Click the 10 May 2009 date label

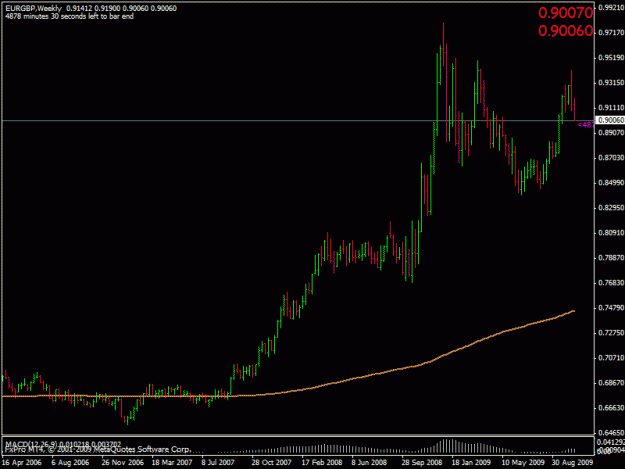[523, 463]
